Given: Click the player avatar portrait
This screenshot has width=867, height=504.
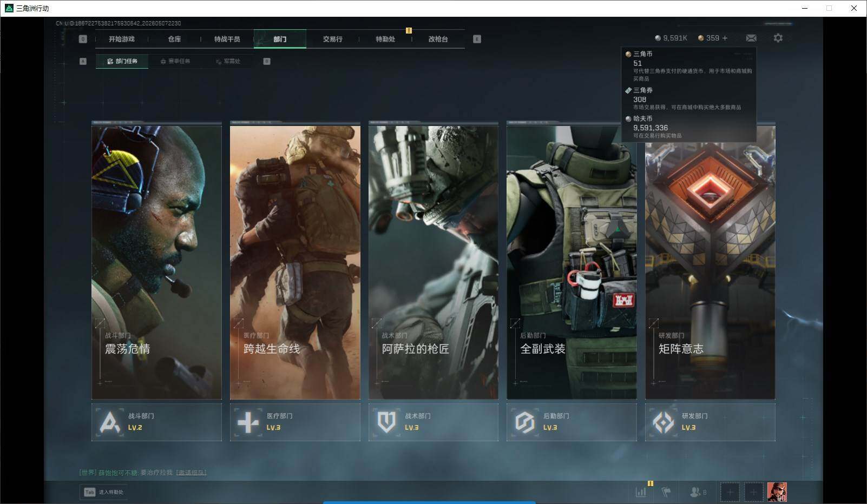Looking at the screenshot, I should 777,492.
